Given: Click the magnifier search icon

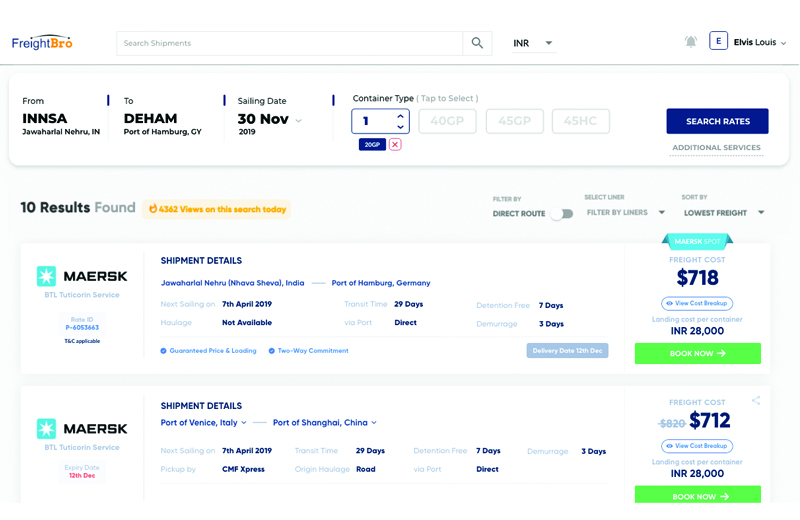Looking at the screenshot, I should (x=477, y=43).
